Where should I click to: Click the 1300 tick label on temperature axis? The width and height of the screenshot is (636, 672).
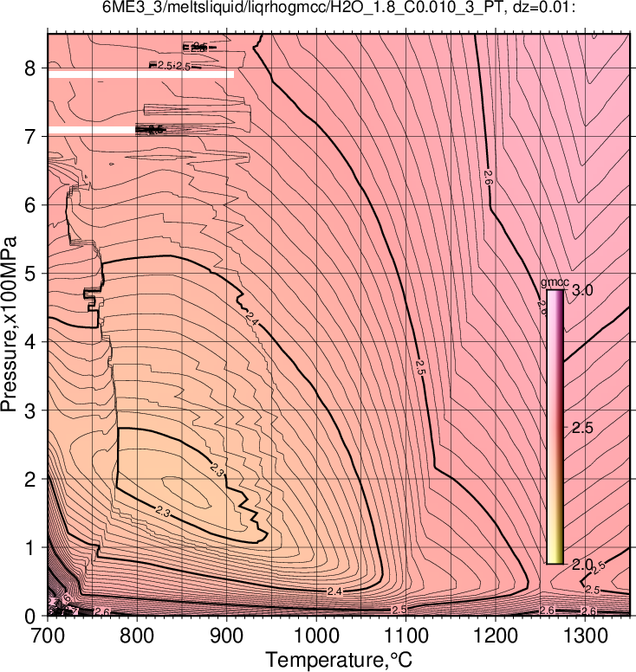pyautogui.click(x=586, y=636)
